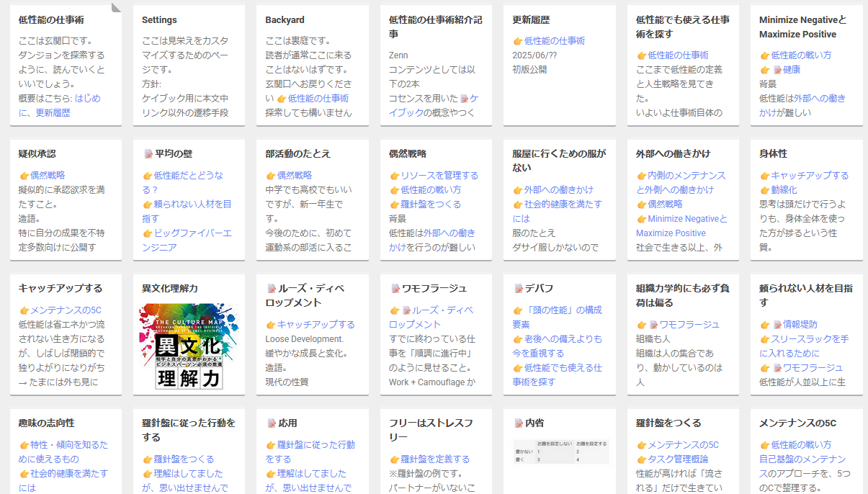The image size is (868, 494).
Task: Click 偶然戦略 link in 疑似承認 card
Action: pyautogui.click(x=48, y=175)
